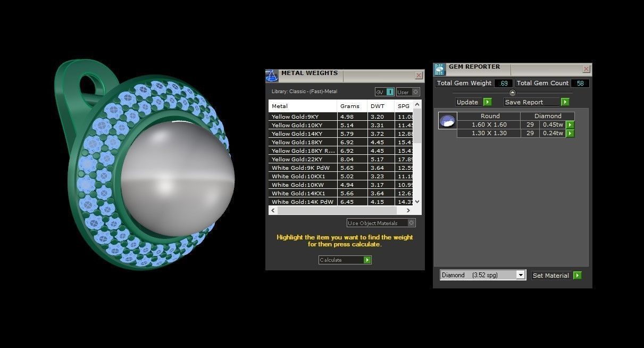Click the horizontal scroll right arrow
The width and height of the screenshot is (644, 348).
click(408, 211)
